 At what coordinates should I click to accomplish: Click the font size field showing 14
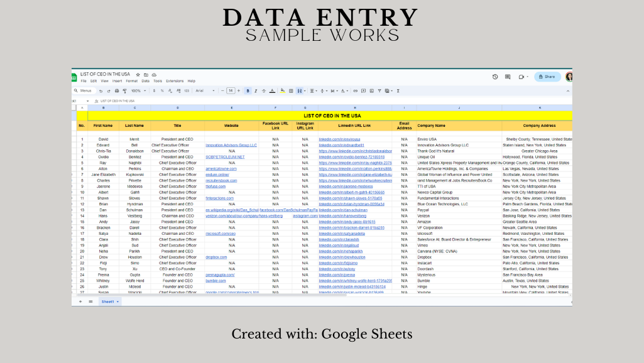[x=231, y=90]
